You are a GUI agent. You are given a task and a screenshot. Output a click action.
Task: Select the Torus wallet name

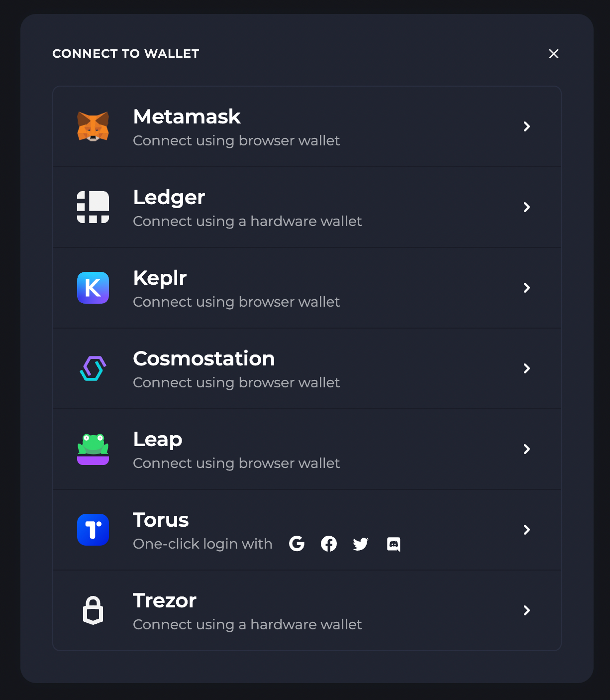[x=161, y=520]
